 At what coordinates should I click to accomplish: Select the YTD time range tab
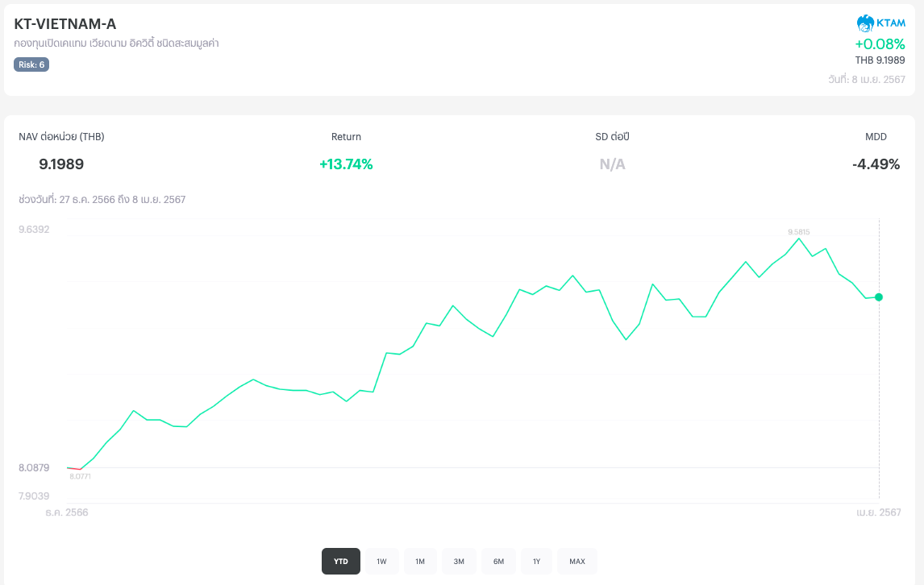340,561
